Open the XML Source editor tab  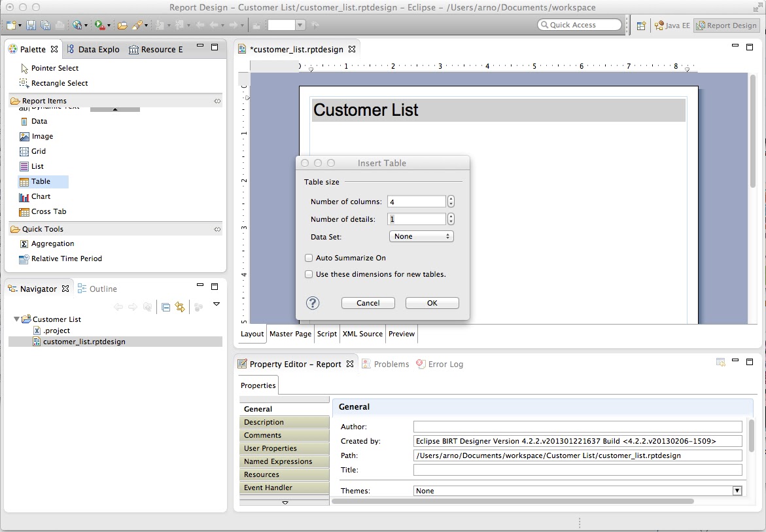[362, 334]
